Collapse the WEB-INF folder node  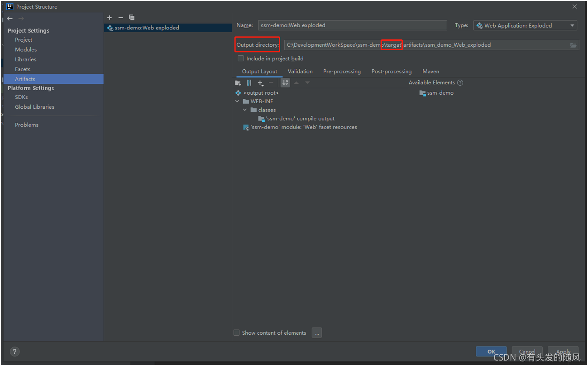tap(237, 101)
